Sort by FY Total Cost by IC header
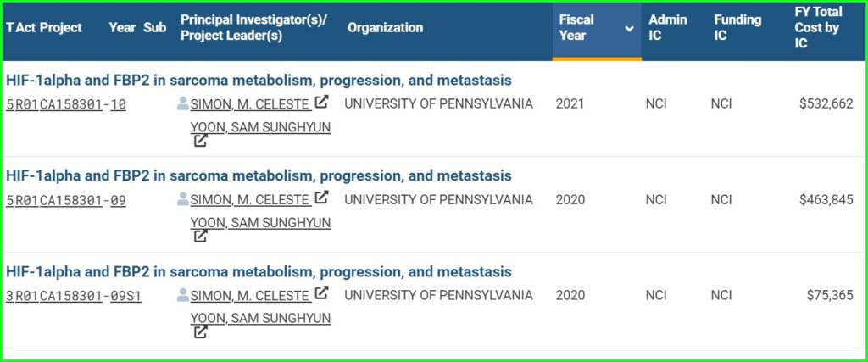This screenshot has width=868, height=362. [x=818, y=28]
